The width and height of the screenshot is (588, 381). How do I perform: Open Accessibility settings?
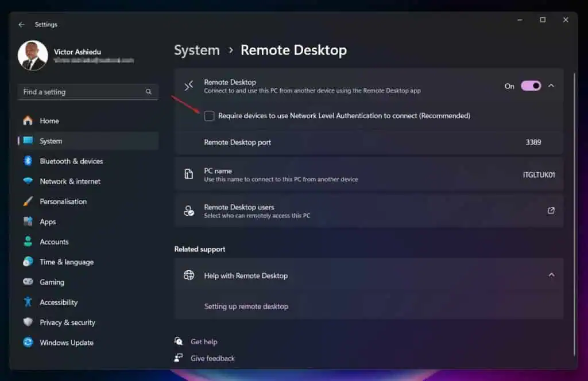tap(88, 302)
